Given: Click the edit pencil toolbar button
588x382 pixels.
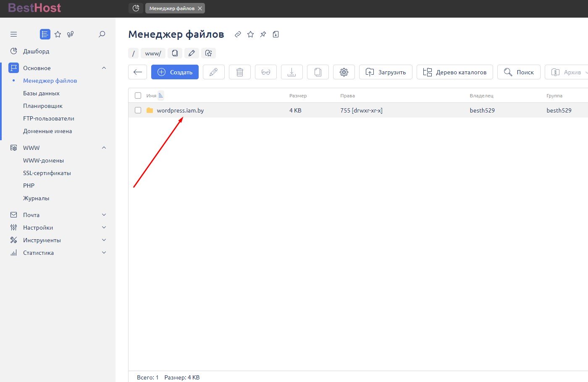Looking at the screenshot, I should pyautogui.click(x=214, y=72).
